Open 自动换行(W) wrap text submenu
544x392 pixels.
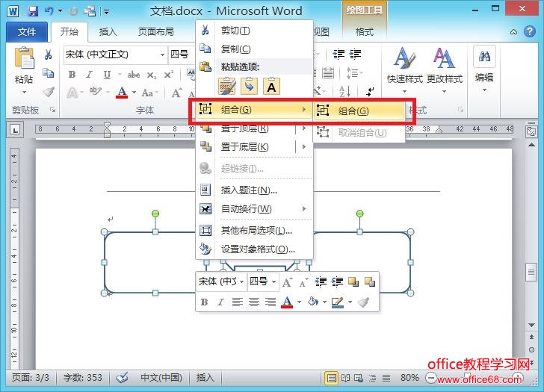point(254,208)
